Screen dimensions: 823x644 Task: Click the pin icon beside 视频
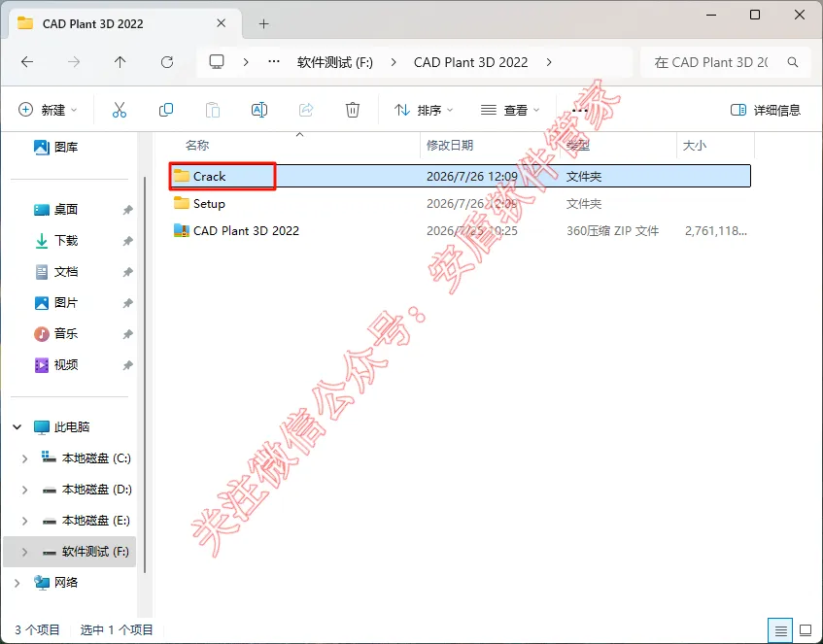click(127, 365)
